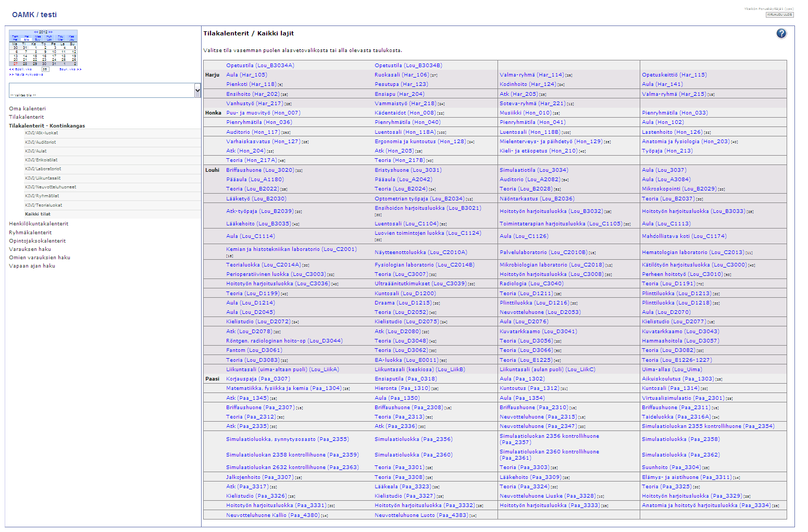This screenshot has height=532, width=808.
Task: Open Neuvotteluhuone Luoto (Paa_4383) link
Action: click(421, 515)
